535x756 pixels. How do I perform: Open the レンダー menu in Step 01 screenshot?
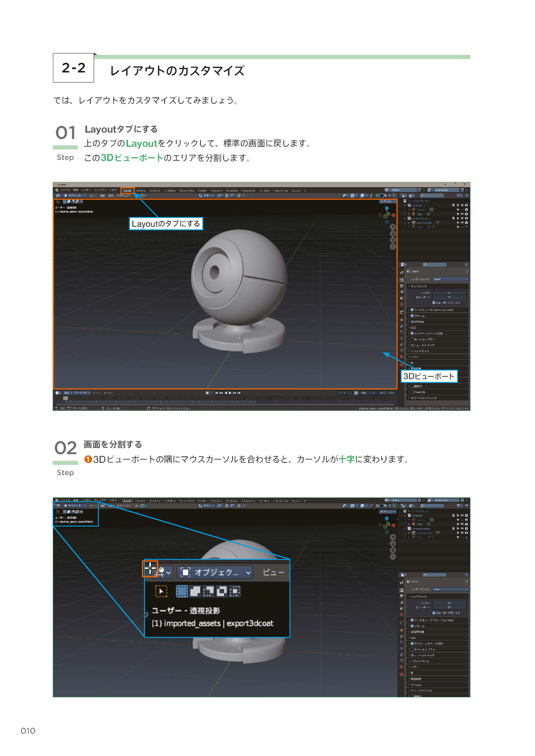(86, 190)
